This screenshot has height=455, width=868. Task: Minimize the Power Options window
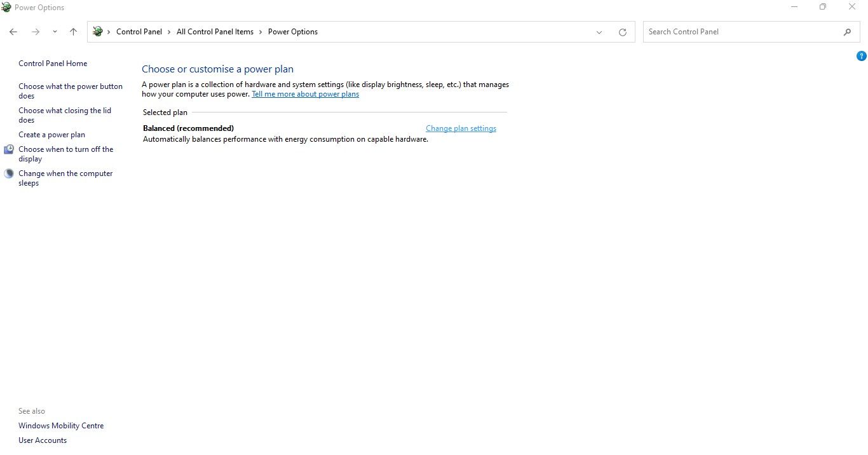[x=794, y=7]
